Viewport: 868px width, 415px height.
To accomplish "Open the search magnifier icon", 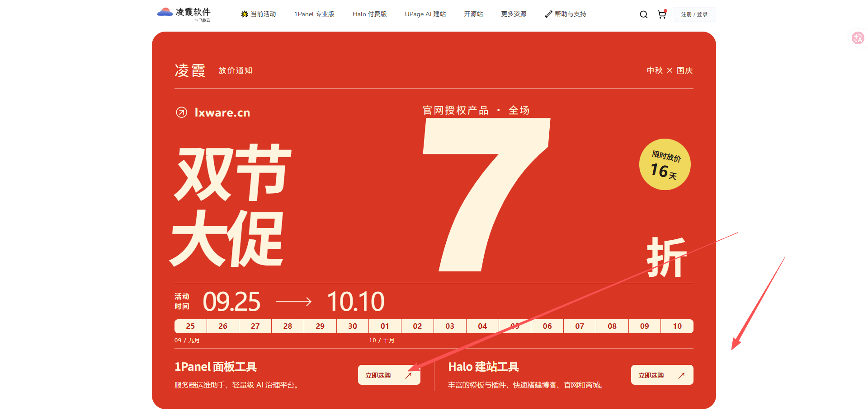I will 644,14.
